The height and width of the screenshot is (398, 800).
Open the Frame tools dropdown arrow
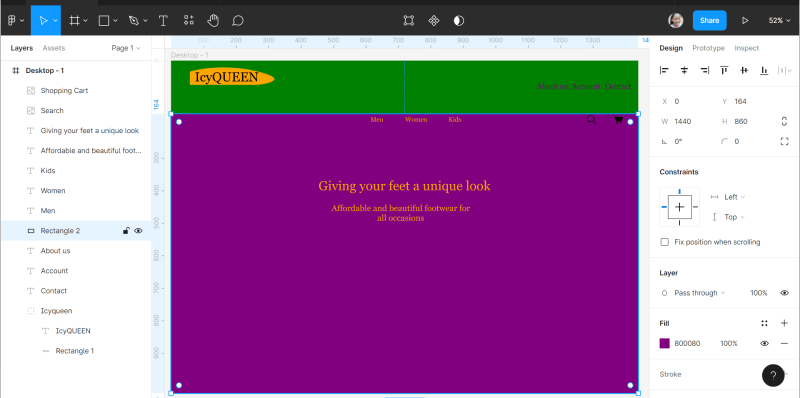tap(85, 20)
